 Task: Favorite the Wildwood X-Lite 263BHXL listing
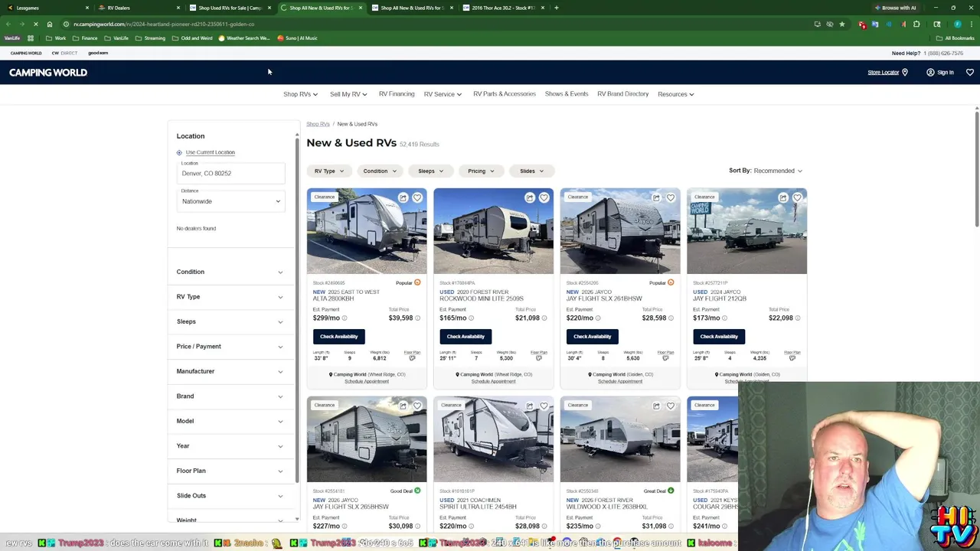click(671, 406)
